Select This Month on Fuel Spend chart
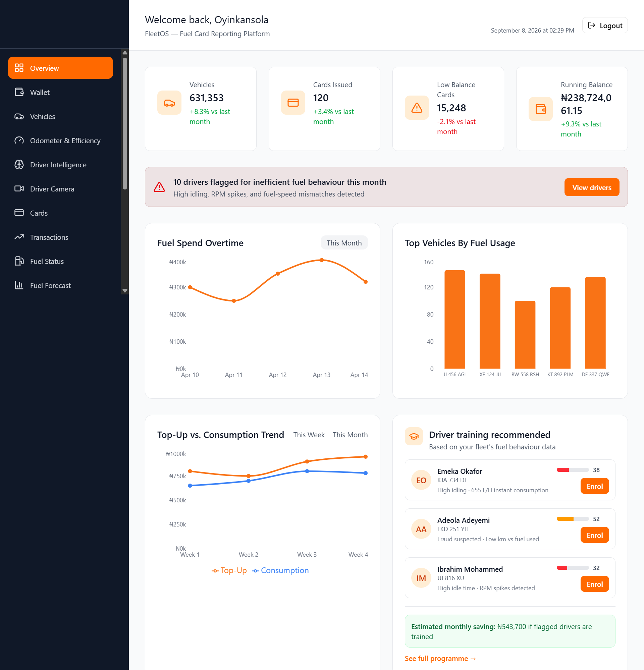 pos(344,243)
